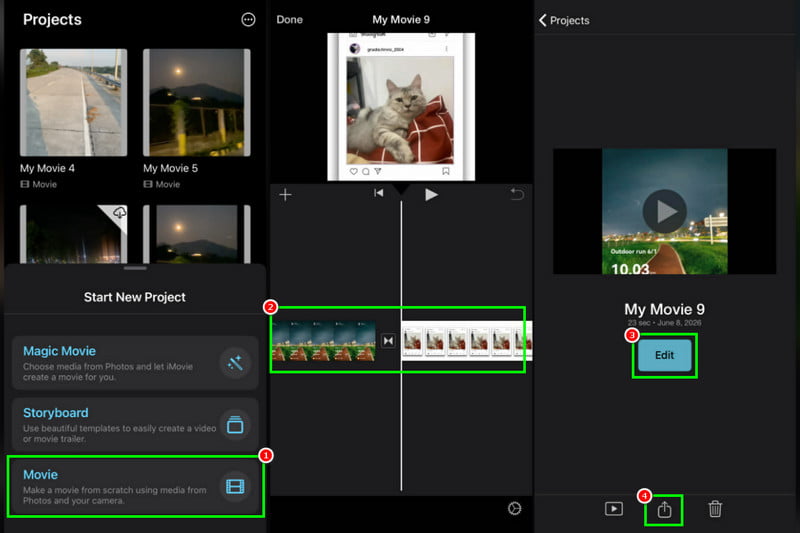This screenshot has width=800, height=533.
Task: Select the Storyboard option
Action: 135,425
